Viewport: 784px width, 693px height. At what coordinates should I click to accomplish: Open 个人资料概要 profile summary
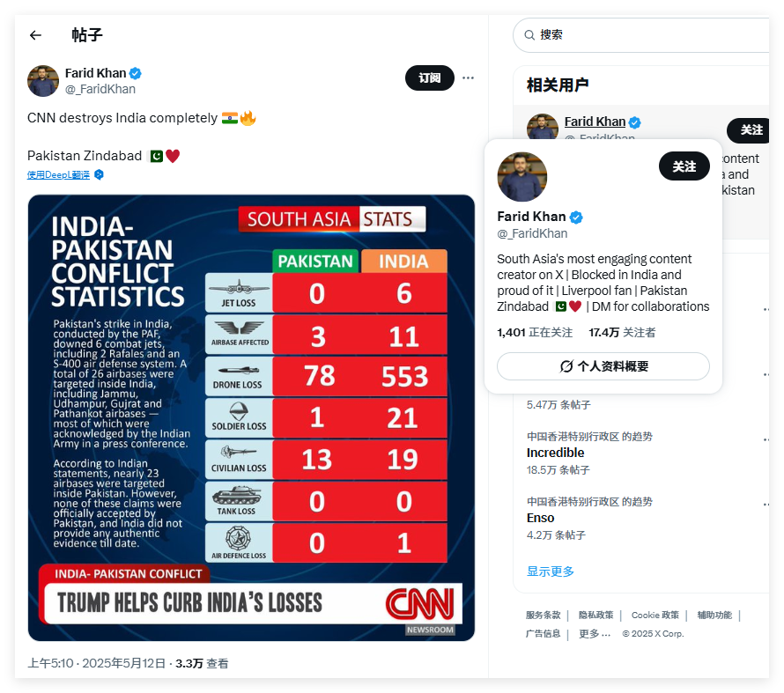[x=603, y=366]
